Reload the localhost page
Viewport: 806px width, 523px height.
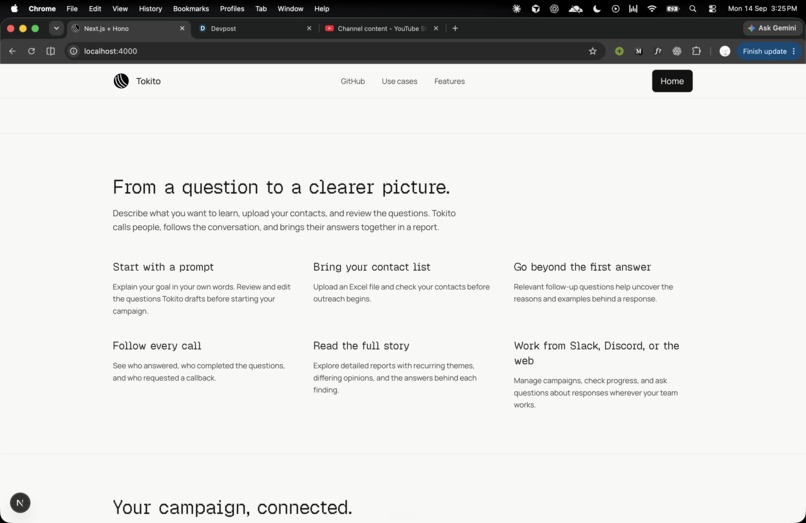[x=31, y=51]
